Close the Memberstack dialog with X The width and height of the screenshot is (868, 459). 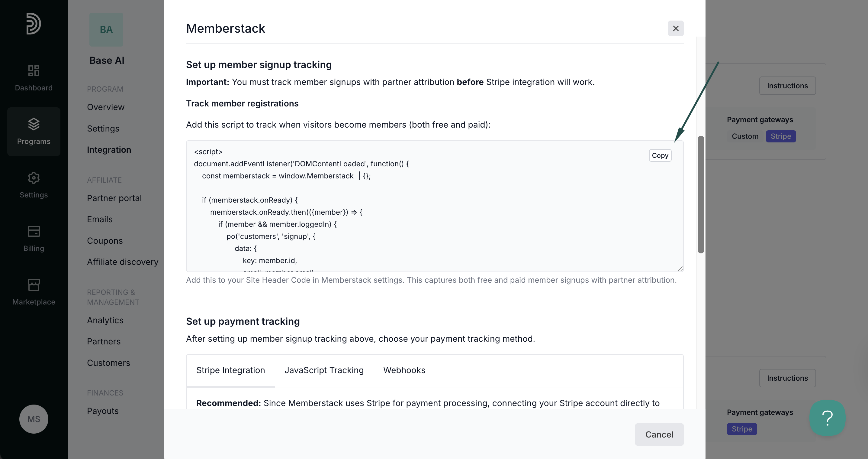(x=676, y=28)
